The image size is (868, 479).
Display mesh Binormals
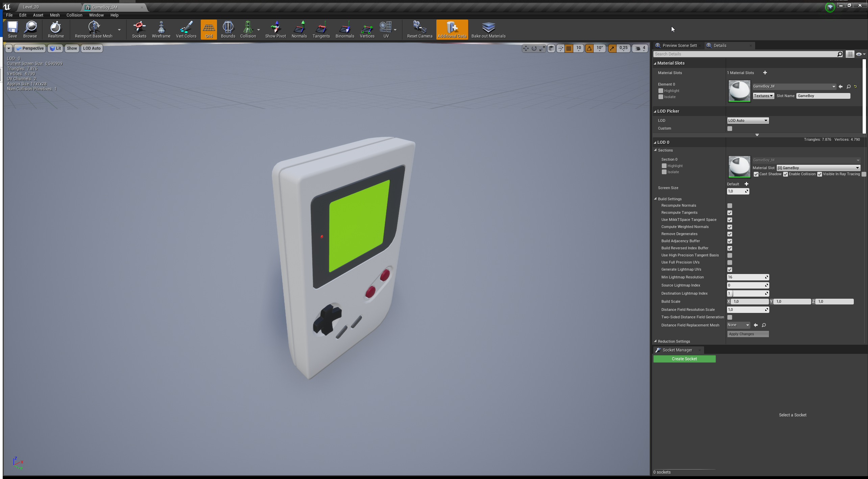(345, 29)
